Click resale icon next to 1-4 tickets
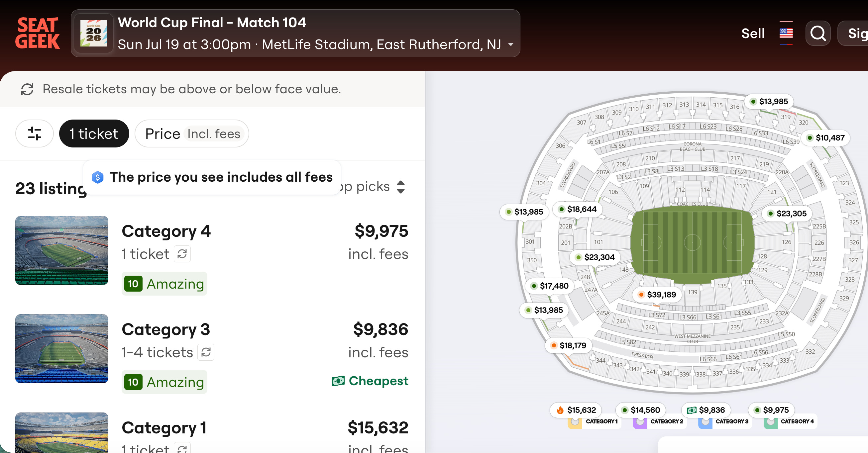Screen dimensions: 868x453 tap(206, 352)
